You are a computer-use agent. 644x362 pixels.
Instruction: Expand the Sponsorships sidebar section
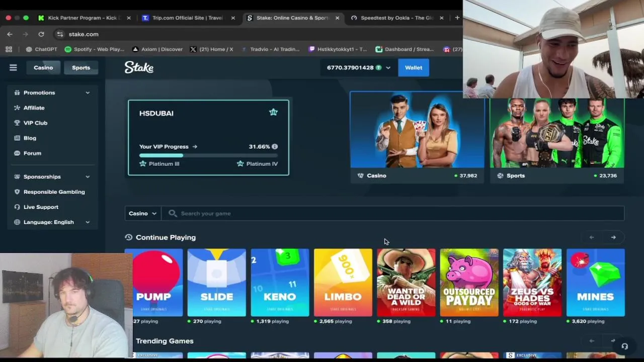[x=52, y=176]
